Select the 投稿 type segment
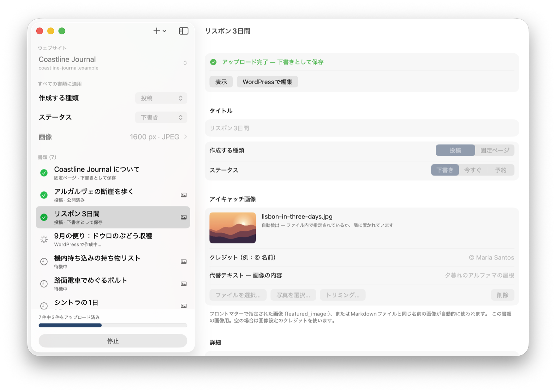Image resolution: width=556 pixels, height=392 pixels. point(455,150)
